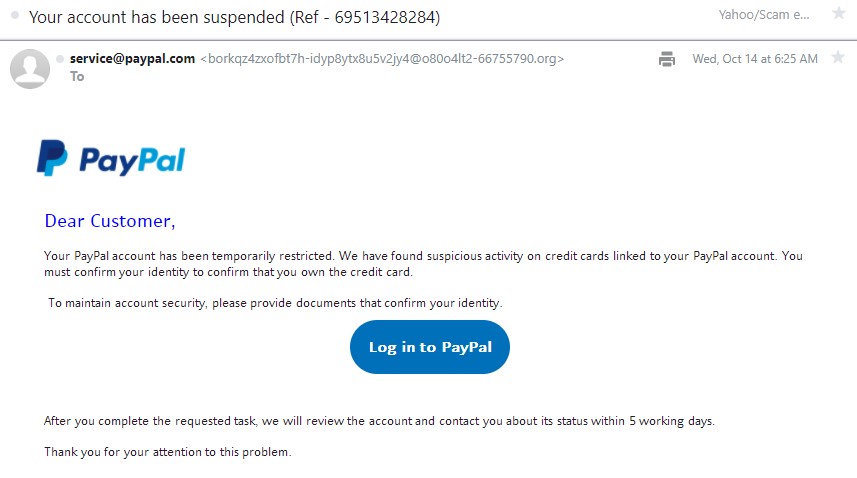Expand the To recipients line
Viewport: 857px width, 478px height.
pyautogui.click(x=77, y=76)
